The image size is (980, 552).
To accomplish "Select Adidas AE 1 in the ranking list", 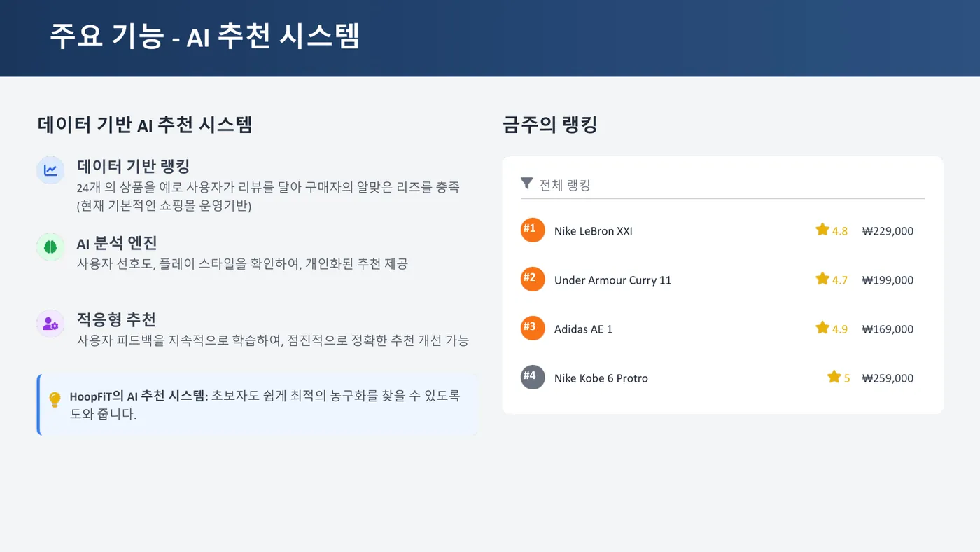I will [583, 329].
